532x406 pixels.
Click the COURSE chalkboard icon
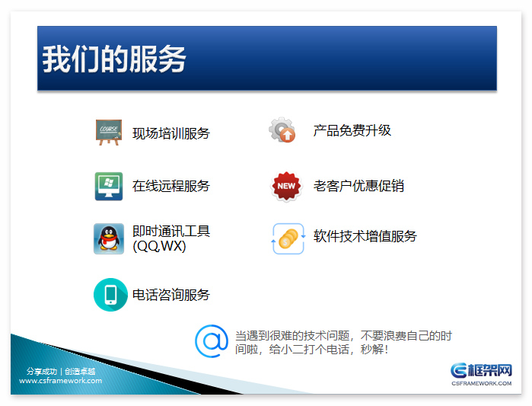(x=109, y=132)
